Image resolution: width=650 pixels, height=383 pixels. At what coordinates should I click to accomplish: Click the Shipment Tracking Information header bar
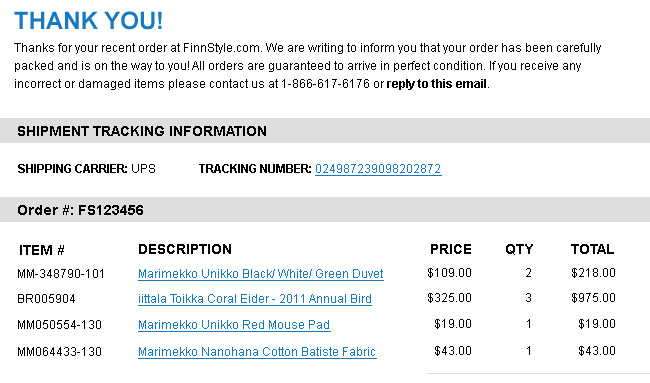pos(325,131)
